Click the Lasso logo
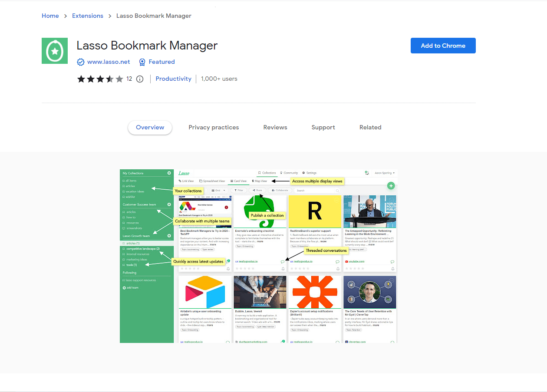The width and height of the screenshot is (547, 392). click(184, 172)
